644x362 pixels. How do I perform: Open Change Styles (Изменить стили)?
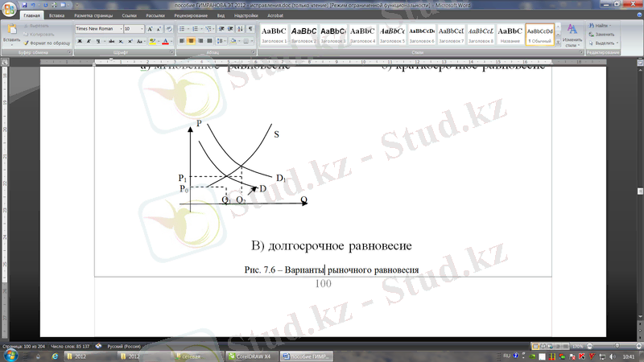(572, 35)
